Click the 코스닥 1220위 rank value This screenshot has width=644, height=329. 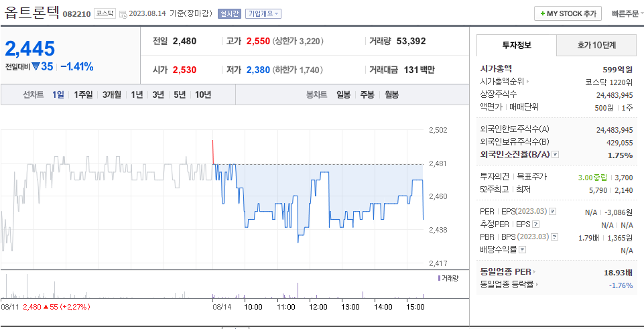[609, 82]
